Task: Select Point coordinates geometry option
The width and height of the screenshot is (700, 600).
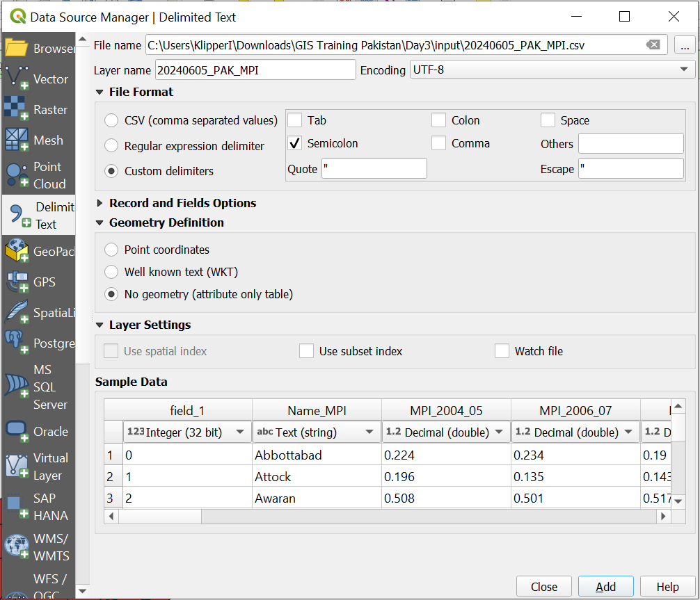Action: [111, 250]
